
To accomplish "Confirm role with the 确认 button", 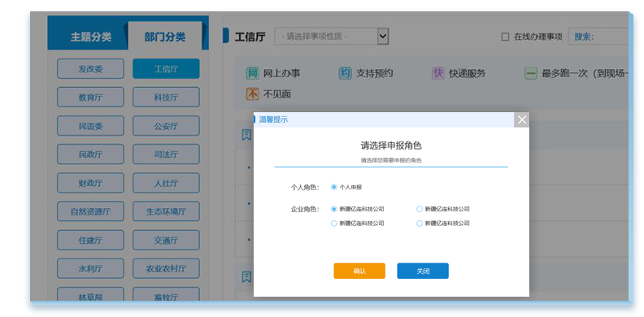I will tap(359, 271).
